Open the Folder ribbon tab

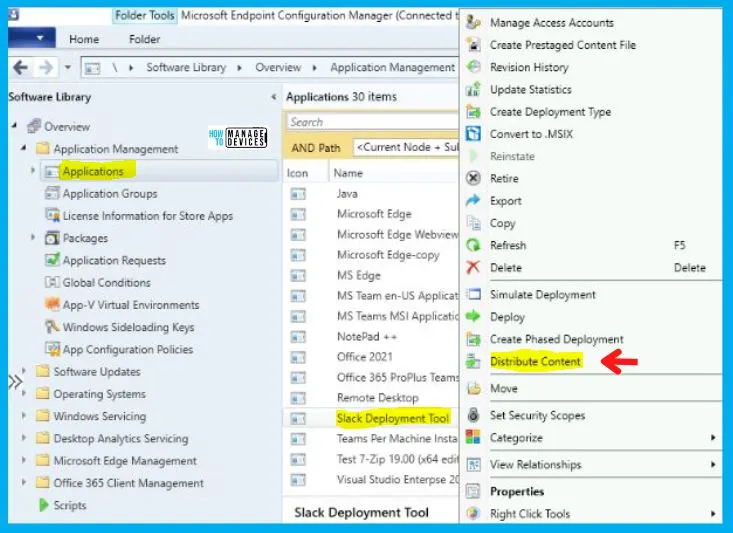[144, 39]
